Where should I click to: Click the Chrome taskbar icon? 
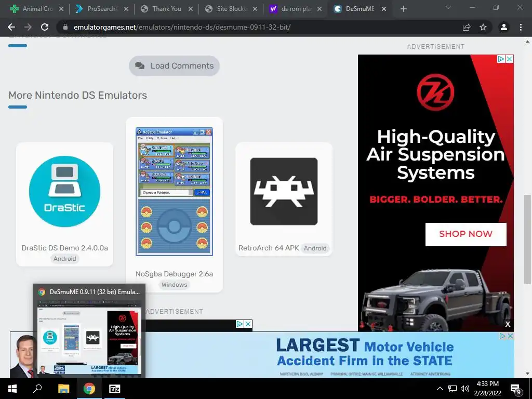pyautogui.click(x=89, y=389)
